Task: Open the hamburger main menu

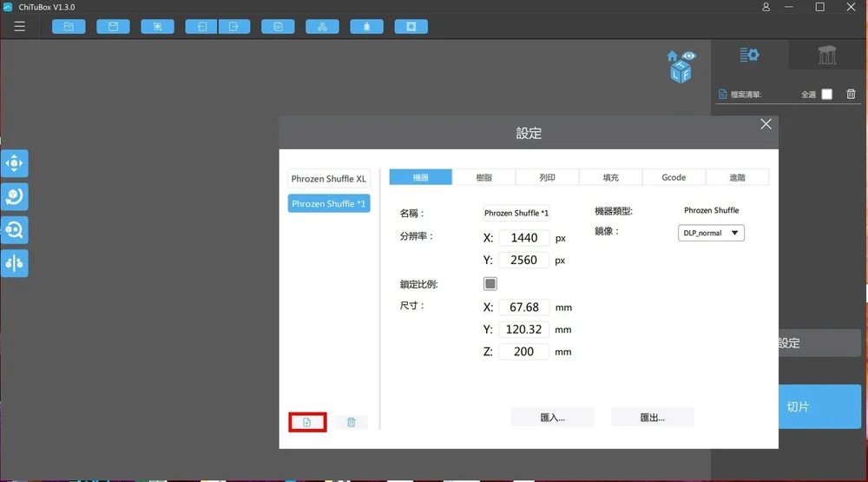Action: (19, 27)
